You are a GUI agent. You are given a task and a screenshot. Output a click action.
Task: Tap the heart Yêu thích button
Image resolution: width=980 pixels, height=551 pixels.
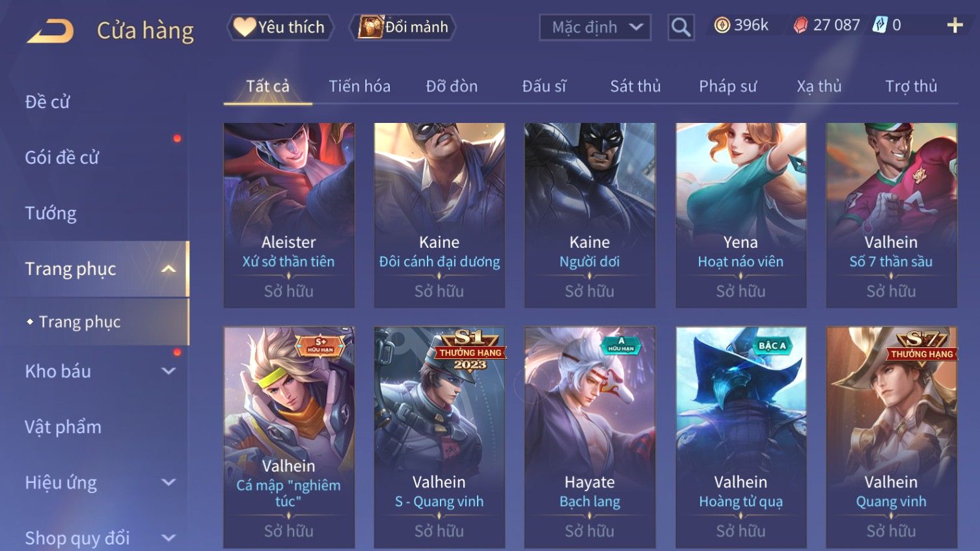click(x=280, y=27)
